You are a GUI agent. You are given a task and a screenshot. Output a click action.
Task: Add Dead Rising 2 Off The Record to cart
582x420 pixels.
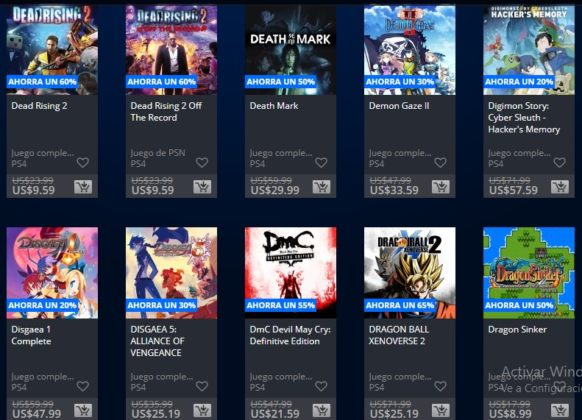coord(202,187)
